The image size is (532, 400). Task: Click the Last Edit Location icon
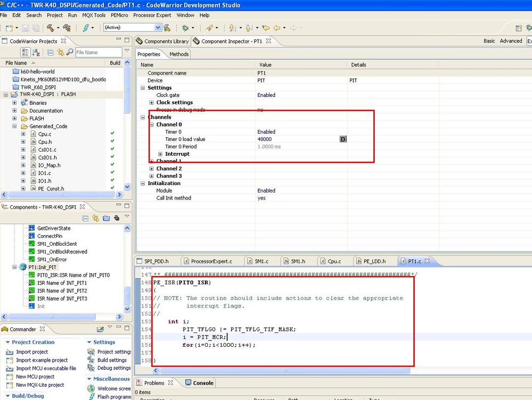tap(266, 28)
